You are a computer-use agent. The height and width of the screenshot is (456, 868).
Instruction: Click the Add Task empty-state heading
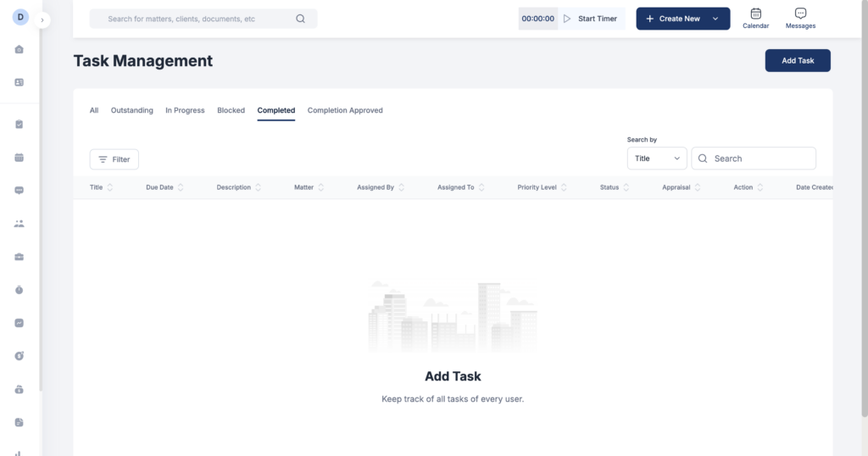click(453, 376)
